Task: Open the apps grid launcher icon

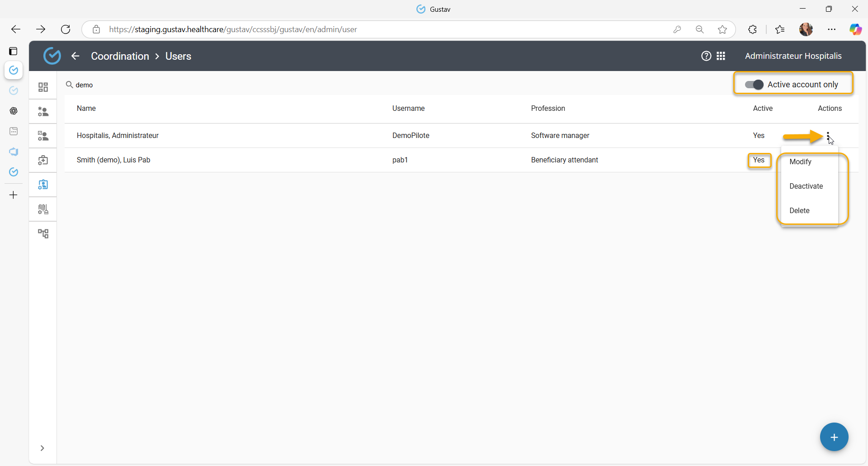Action: [x=721, y=56]
